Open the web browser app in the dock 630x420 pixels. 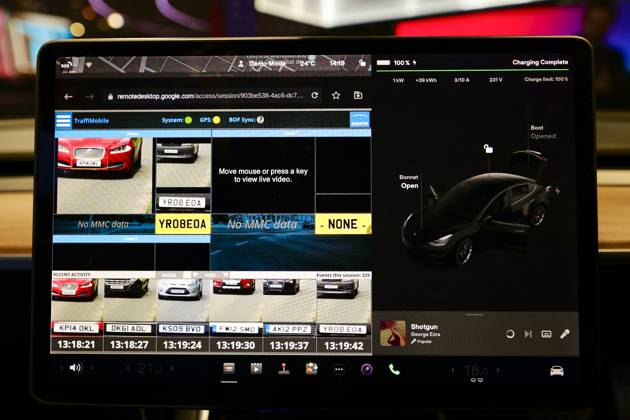(x=229, y=368)
